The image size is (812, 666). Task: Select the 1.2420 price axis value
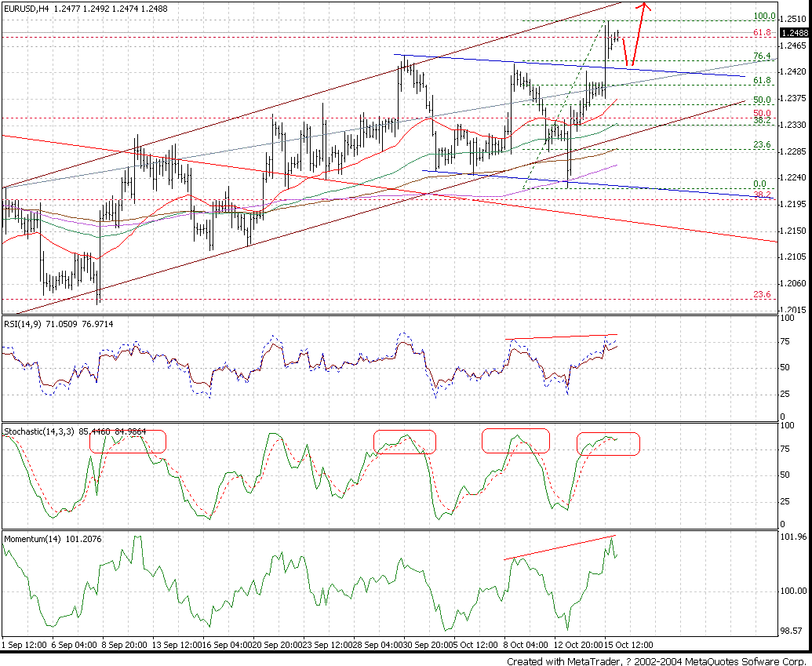(x=795, y=71)
